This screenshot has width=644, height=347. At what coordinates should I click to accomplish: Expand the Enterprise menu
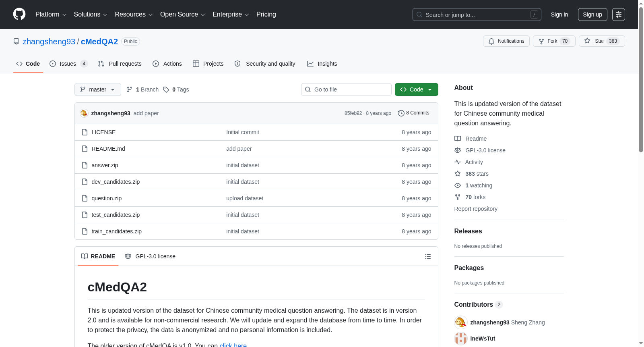click(x=231, y=15)
